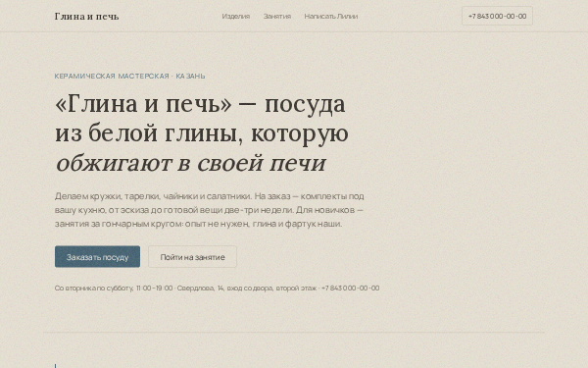Select the Написать Лилии nav link
This screenshot has height=368, width=588.
pos(331,16)
